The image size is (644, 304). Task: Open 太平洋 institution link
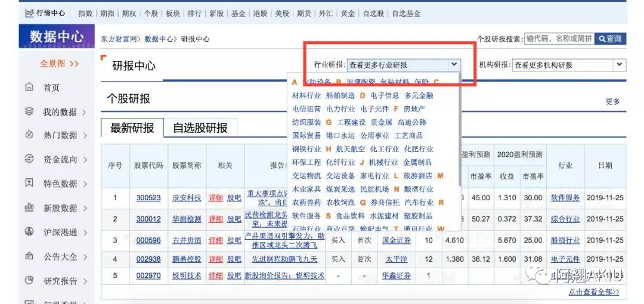point(397,259)
